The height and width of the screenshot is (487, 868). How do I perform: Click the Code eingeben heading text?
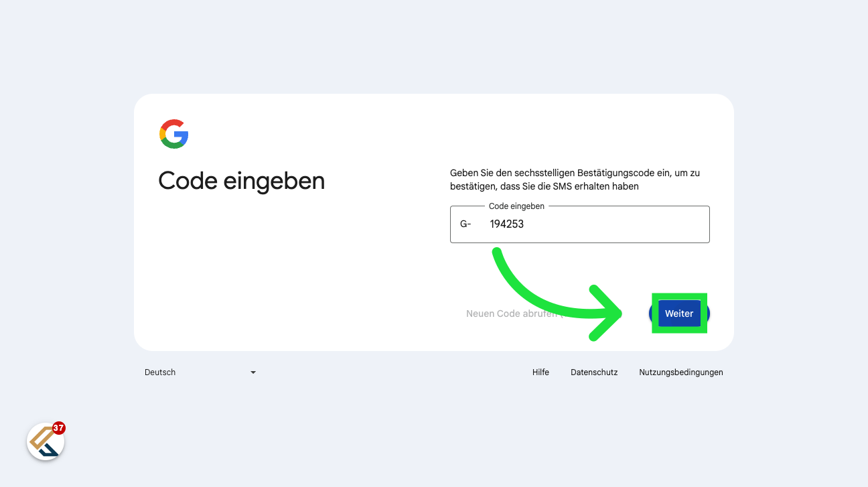[242, 181]
